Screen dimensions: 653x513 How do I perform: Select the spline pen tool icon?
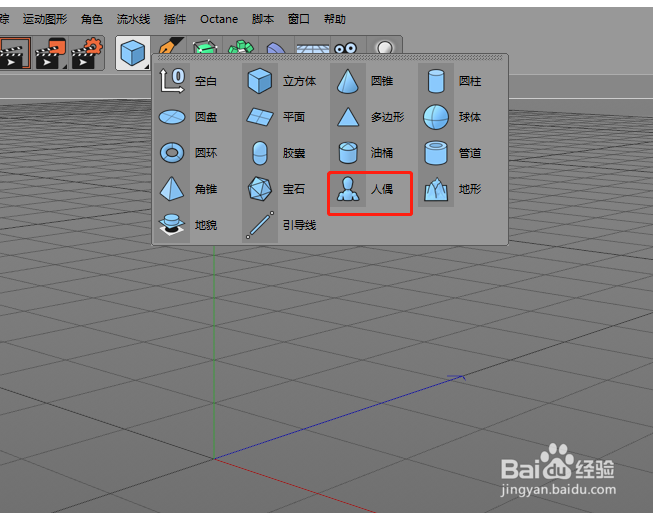click(x=170, y=46)
